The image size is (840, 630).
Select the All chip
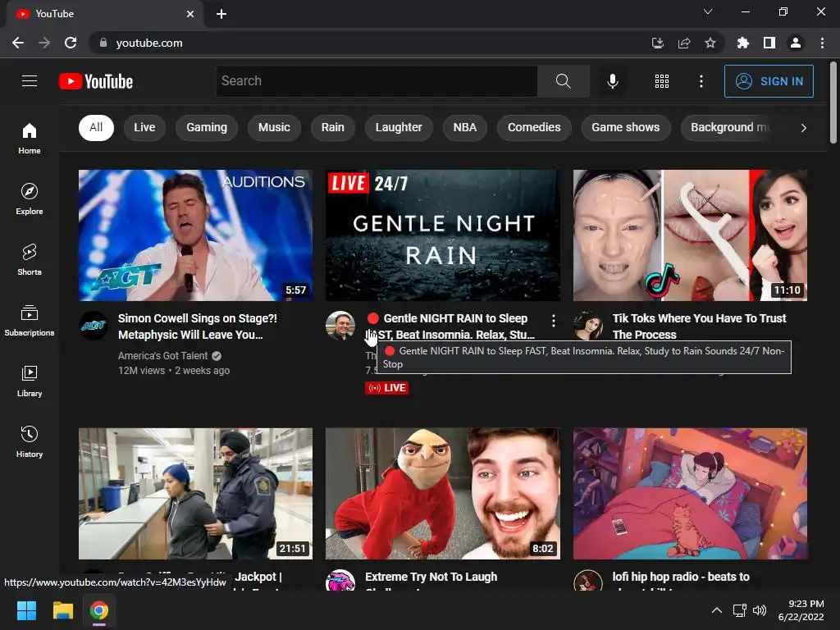pyautogui.click(x=96, y=127)
